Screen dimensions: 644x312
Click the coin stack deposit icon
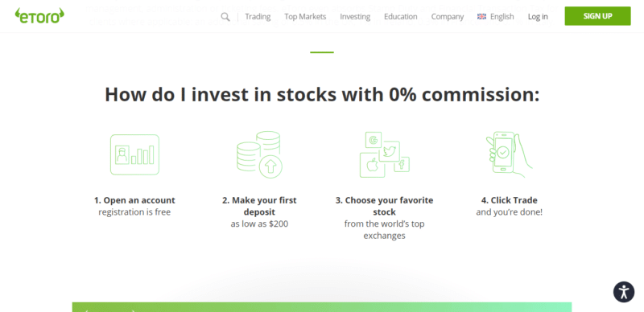259,154
